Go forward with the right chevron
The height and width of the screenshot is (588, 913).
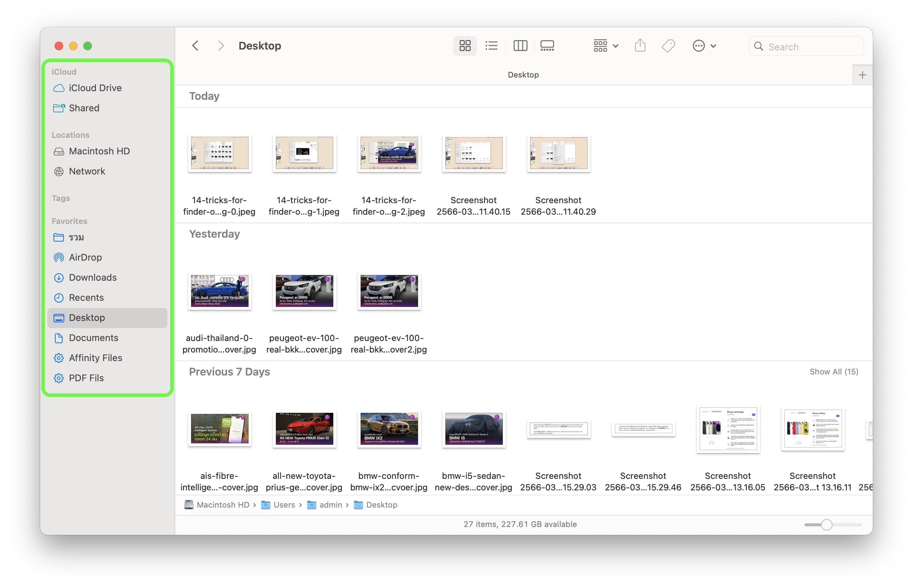(221, 46)
